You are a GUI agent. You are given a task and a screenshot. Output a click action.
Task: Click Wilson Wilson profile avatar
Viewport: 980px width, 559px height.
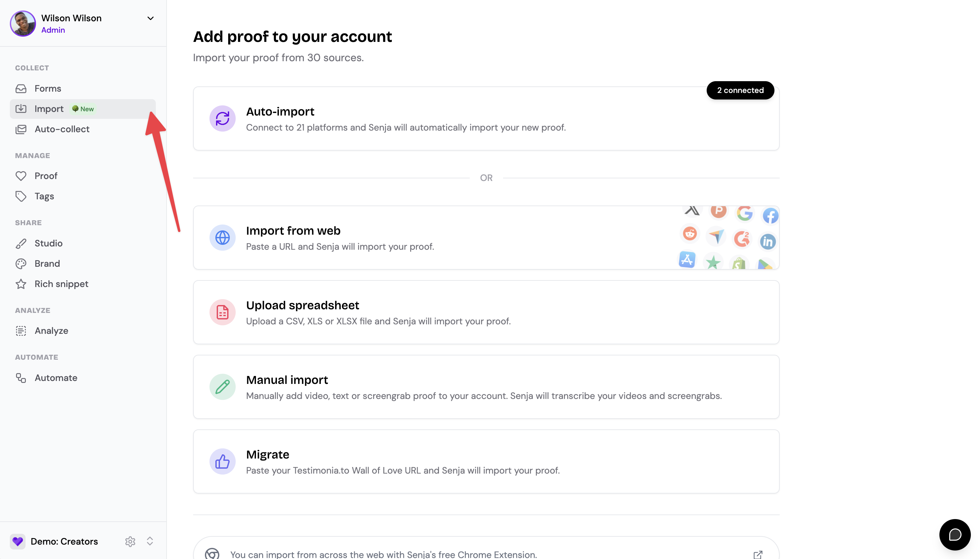coord(23,24)
